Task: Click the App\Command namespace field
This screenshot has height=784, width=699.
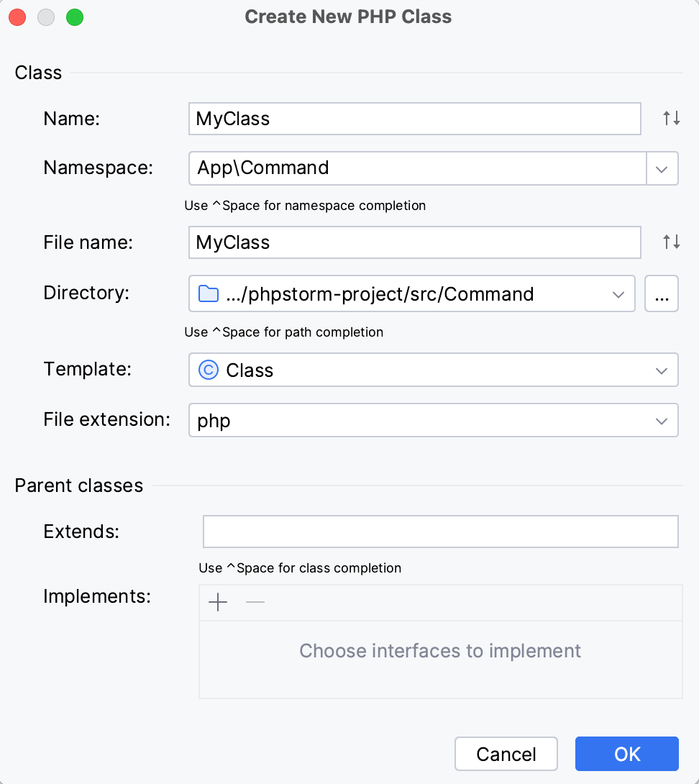Action: (x=360, y=168)
